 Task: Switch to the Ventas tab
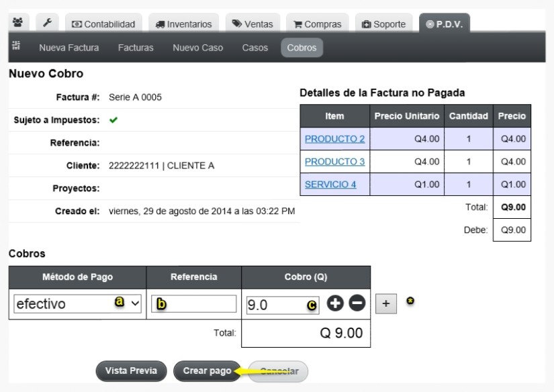[x=252, y=24]
